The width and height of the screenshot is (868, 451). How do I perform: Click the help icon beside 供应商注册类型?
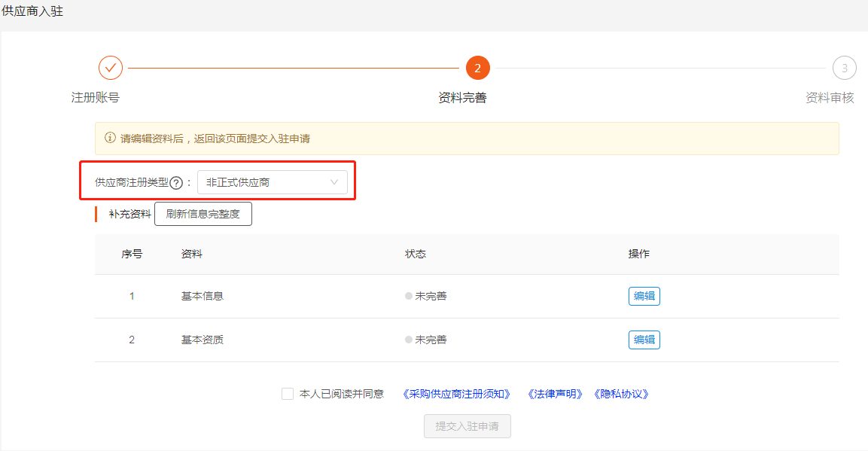176,183
